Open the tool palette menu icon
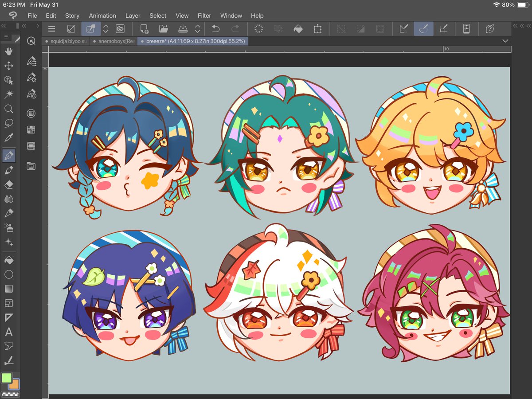Screen dimensions: 532x399 point(6,37)
